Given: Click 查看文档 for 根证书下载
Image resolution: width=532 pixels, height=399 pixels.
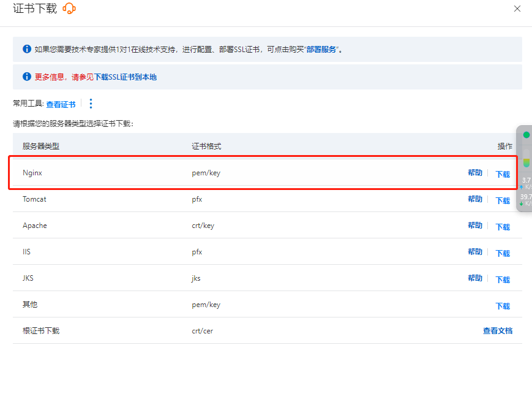Looking at the screenshot, I should coord(497,331).
